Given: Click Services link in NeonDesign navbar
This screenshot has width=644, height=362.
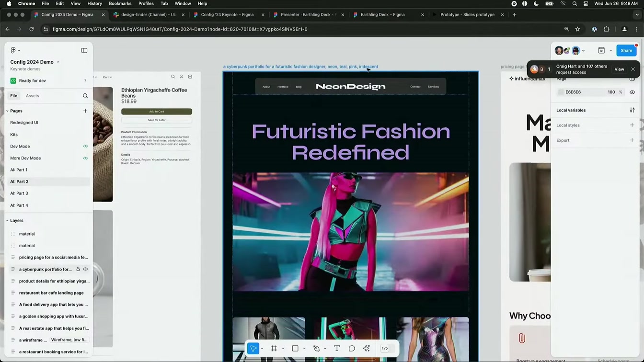Looking at the screenshot, I should 433,87.
